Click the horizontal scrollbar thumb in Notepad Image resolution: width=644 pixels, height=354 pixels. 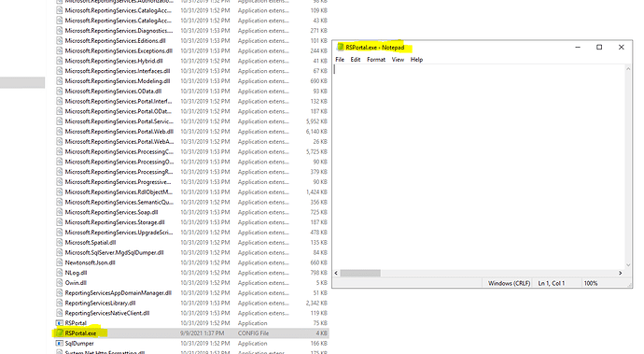(x=360, y=273)
